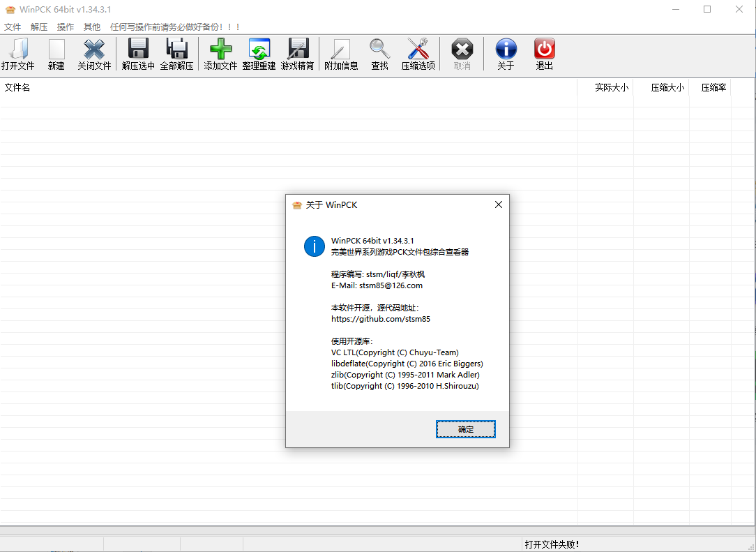The width and height of the screenshot is (756, 552).
Task: Click the 关于 (About) info icon
Action: point(506,50)
